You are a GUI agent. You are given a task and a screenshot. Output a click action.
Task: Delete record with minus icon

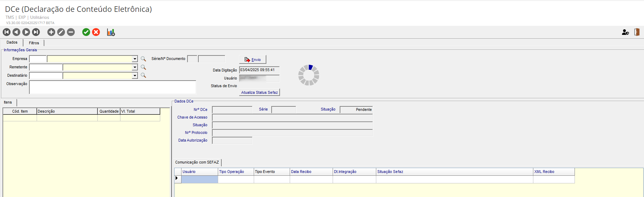tap(71, 32)
